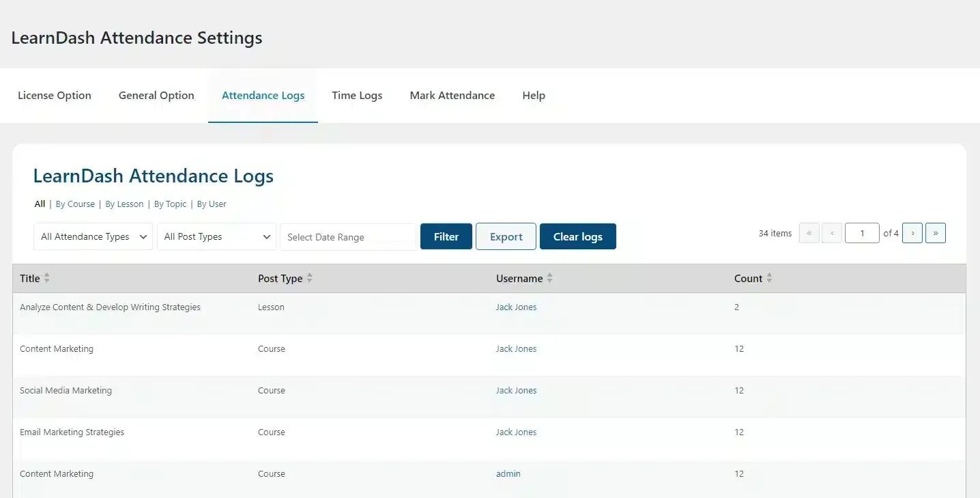Open Jack Jones user profile
The image size is (980, 498).
(516, 307)
